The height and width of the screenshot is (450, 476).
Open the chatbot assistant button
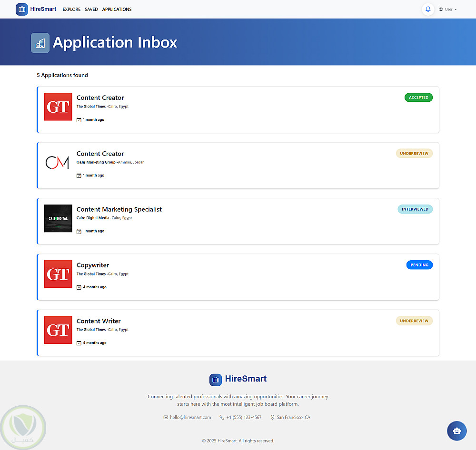click(x=456, y=431)
